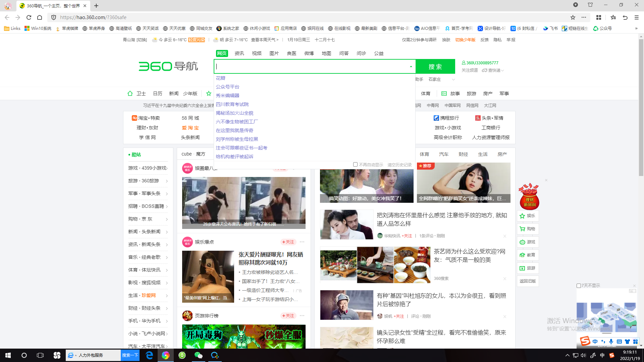Select the 汽车 news category tab

click(x=444, y=154)
